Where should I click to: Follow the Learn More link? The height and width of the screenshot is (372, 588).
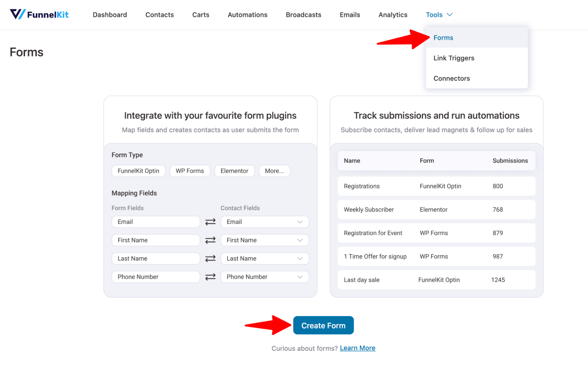click(x=357, y=348)
